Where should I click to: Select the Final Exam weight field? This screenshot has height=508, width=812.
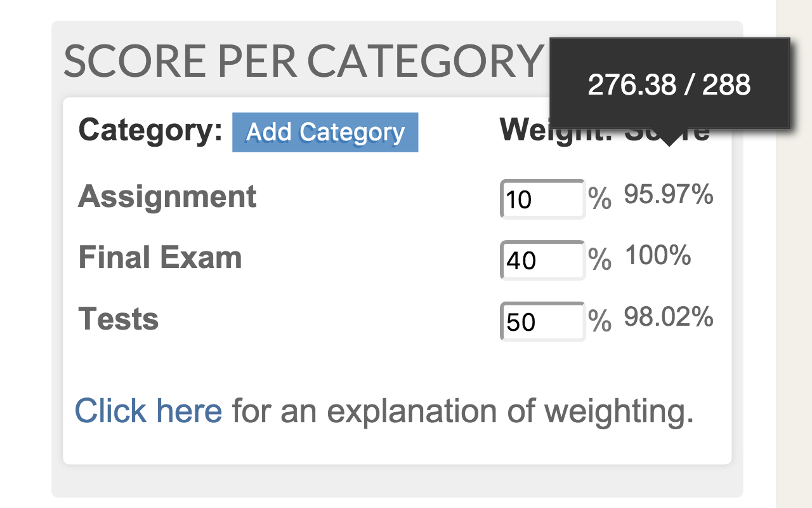[542, 260]
